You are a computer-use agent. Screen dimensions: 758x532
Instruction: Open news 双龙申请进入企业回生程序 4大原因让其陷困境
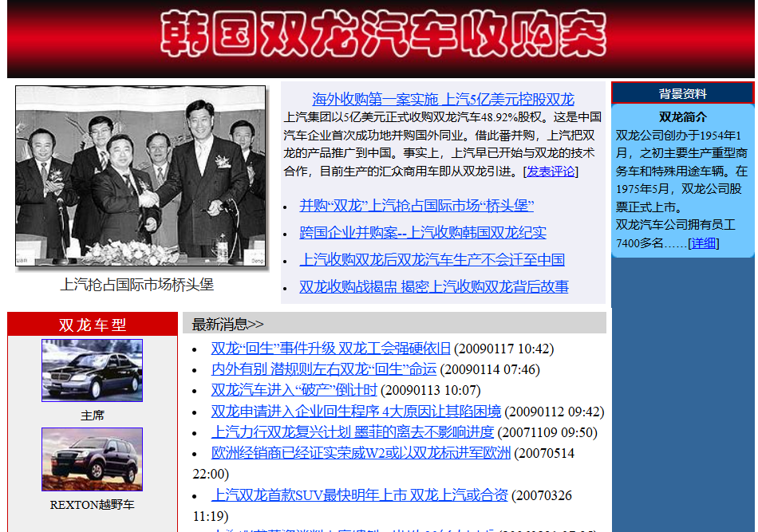[356, 412]
